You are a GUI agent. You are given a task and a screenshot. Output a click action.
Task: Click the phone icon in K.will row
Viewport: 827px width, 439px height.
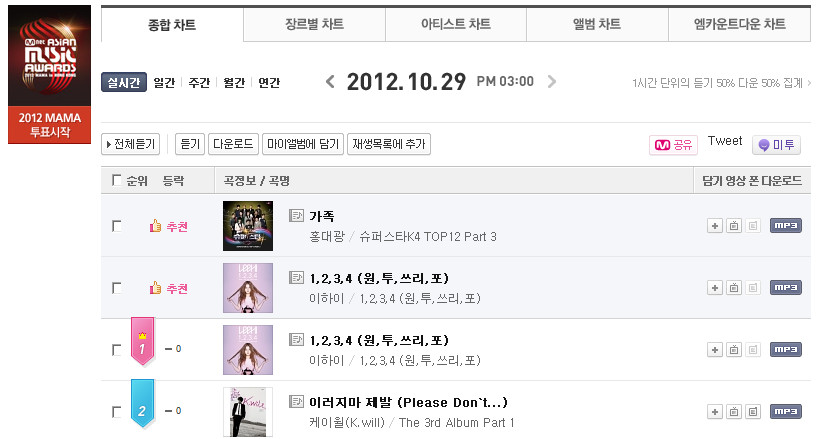coord(753,412)
